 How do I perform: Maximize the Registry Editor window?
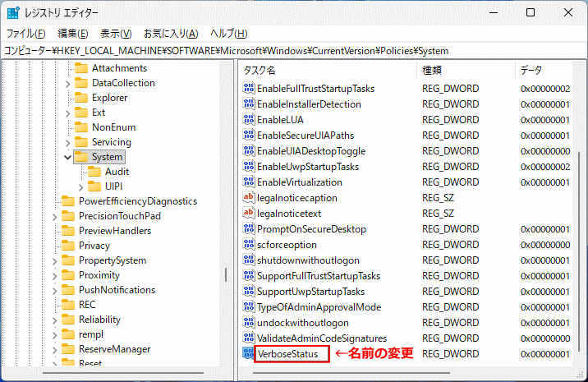(x=531, y=12)
